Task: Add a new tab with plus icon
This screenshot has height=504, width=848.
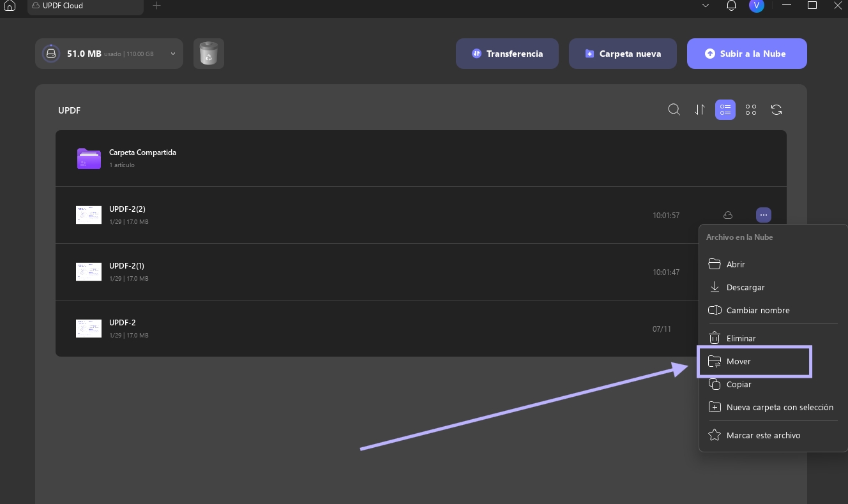Action: tap(157, 6)
